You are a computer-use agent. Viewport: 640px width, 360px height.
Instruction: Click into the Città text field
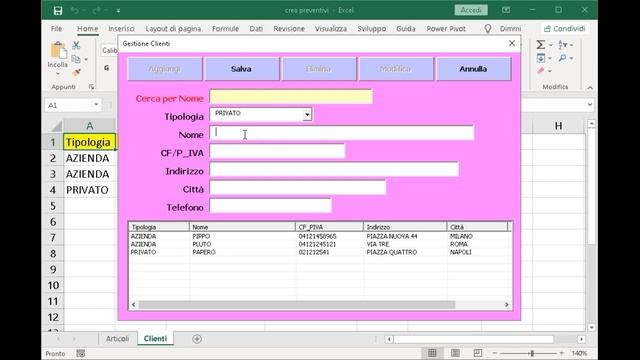pos(298,188)
